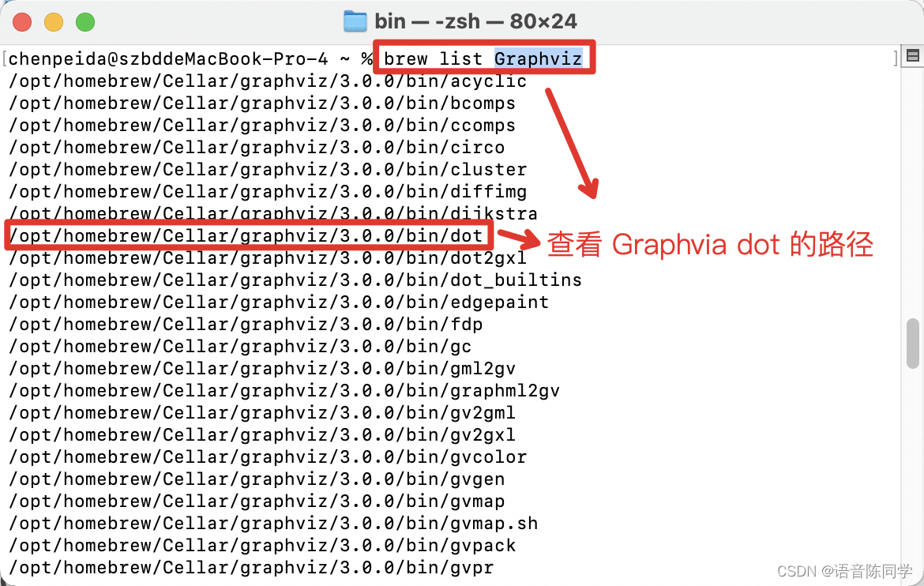Click the line ending with 'bin/gv2gml'
The image size is (924, 586).
click(x=262, y=413)
